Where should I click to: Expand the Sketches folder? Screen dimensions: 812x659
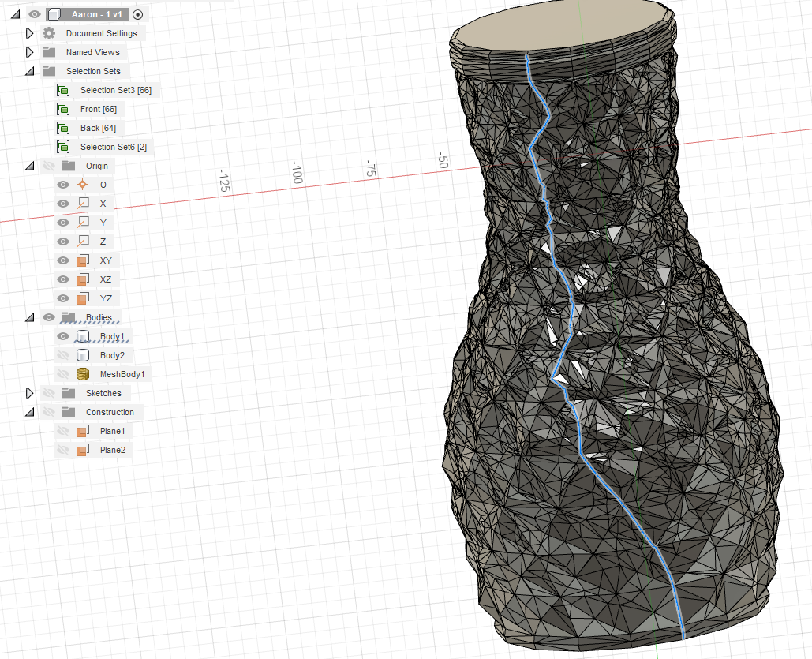30,393
